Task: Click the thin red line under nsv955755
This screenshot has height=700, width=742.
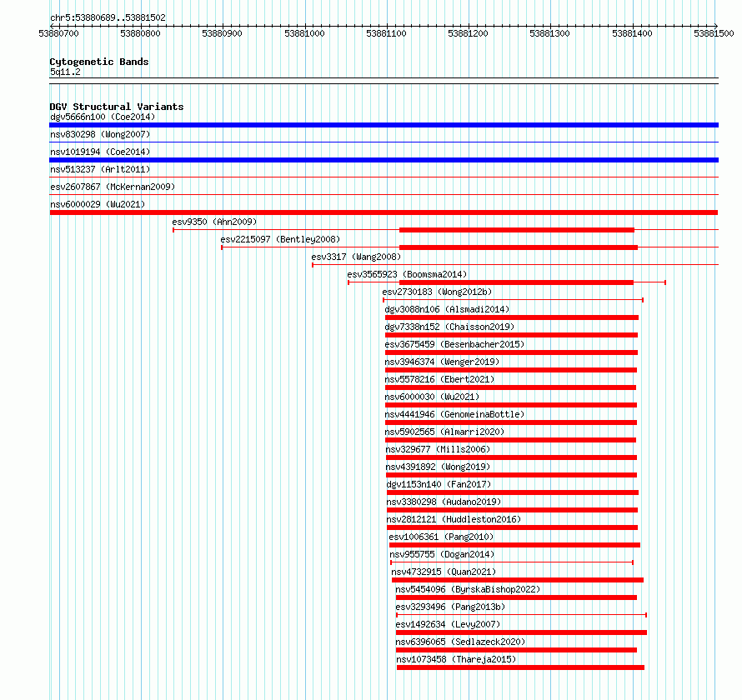Action: (x=512, y=562)
